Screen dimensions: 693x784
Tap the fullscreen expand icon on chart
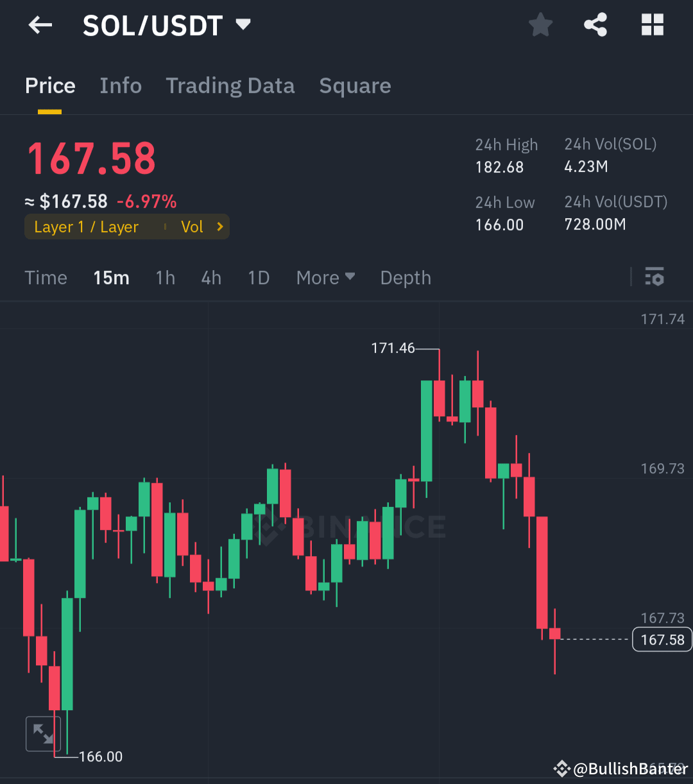point(43,733)
